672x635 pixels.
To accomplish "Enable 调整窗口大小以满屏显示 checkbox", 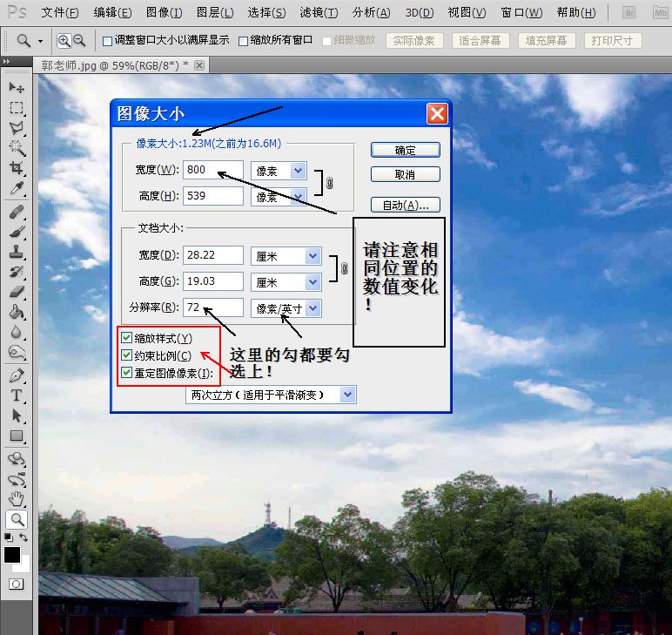I will tap(108, 41).
